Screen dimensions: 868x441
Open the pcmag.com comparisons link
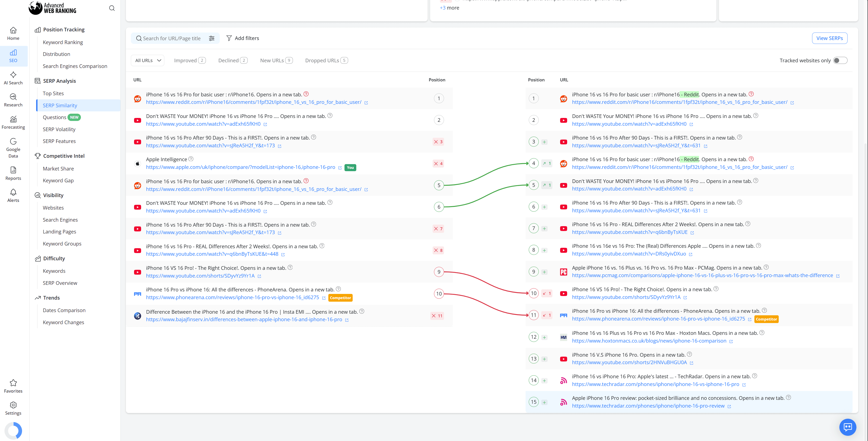pos(702,276)
